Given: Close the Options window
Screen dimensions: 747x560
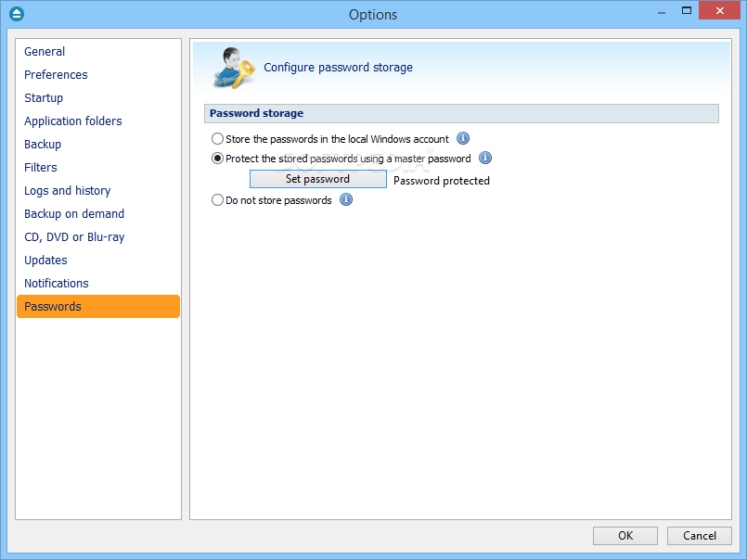Looking at the screenshot, I should [x=719, y=10].
